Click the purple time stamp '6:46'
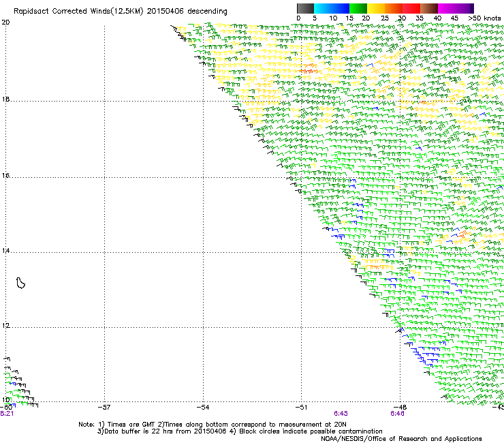 point(397,414)
